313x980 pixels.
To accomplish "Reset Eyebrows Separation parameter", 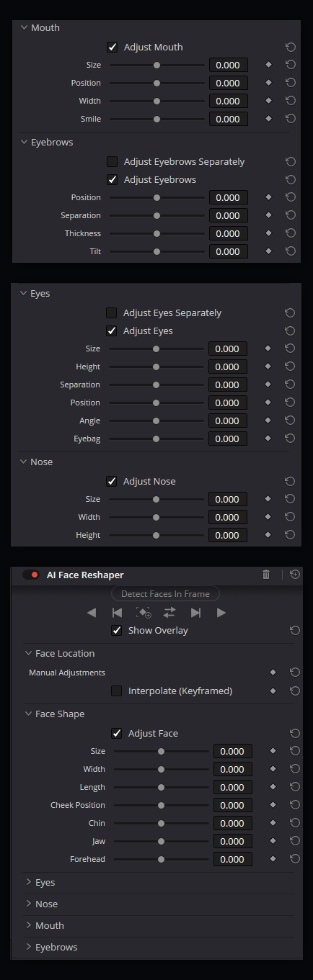I will click(291, 215).
